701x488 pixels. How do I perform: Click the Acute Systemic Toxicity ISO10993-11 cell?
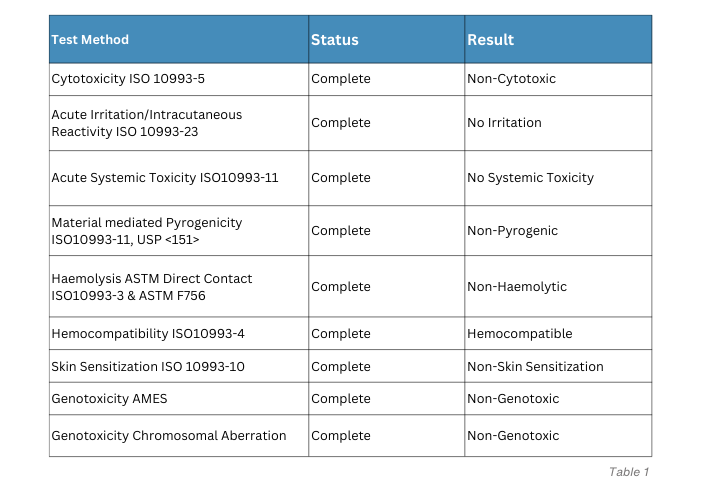(x=179, y=178)
